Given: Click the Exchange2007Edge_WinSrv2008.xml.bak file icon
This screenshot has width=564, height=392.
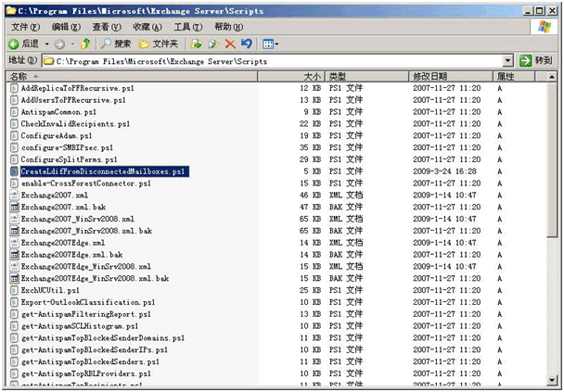Looking at the screenshot, I should [14, 278].
